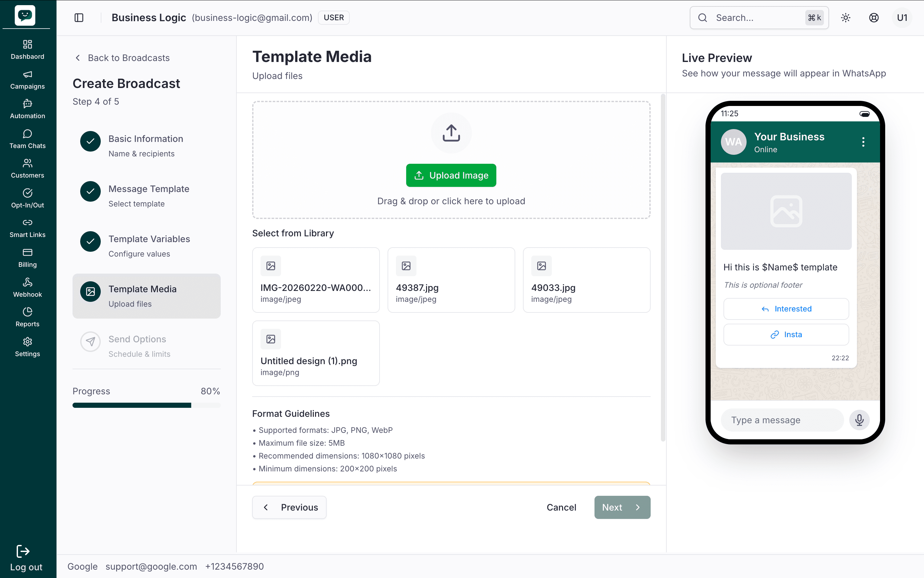The image size is (924, 578).
Task: Open the U1 user avatar menu
Action: coord(902,18)
